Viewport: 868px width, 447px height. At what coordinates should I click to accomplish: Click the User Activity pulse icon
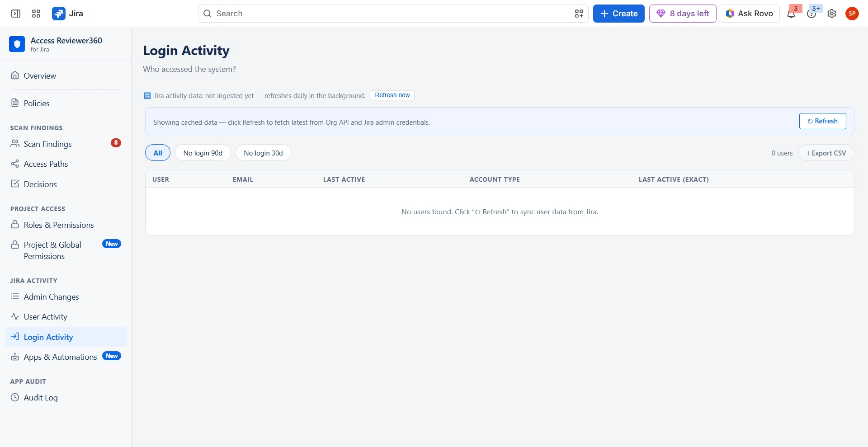[15, 316]
